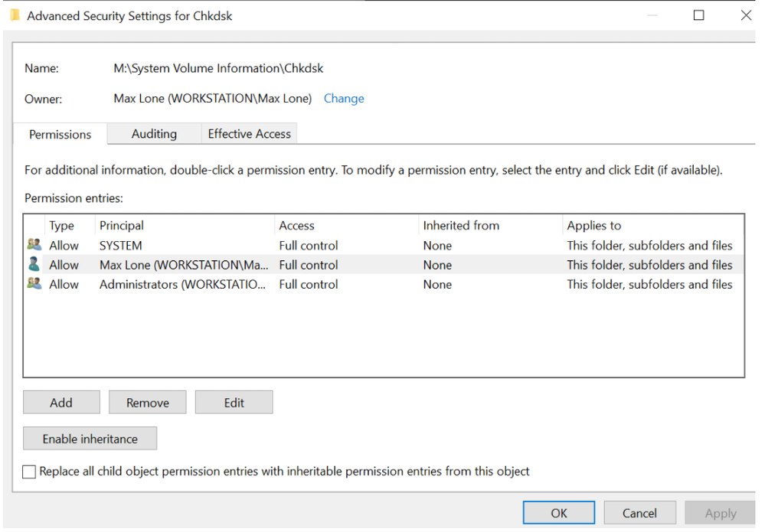Open the Effective Access tab
765x532 pixels.
pyautogui.click(x=249, y=134)
